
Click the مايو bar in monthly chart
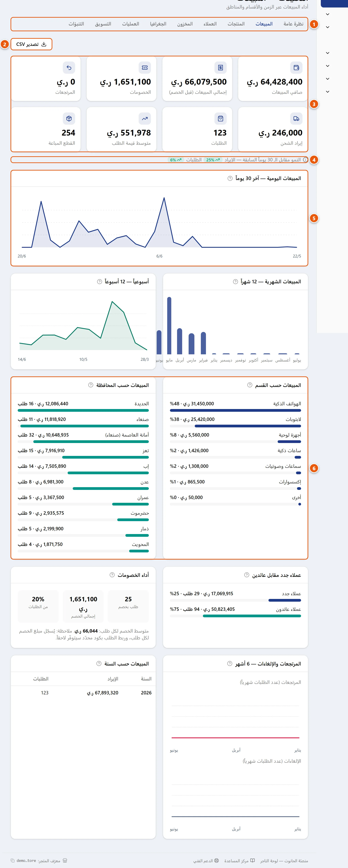coord(169,325)
